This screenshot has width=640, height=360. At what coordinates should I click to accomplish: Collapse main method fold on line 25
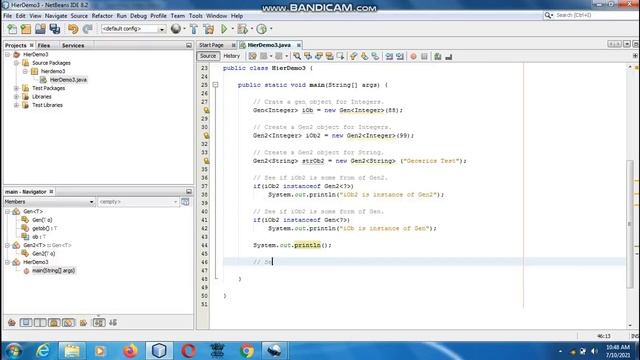pos(215,85)
